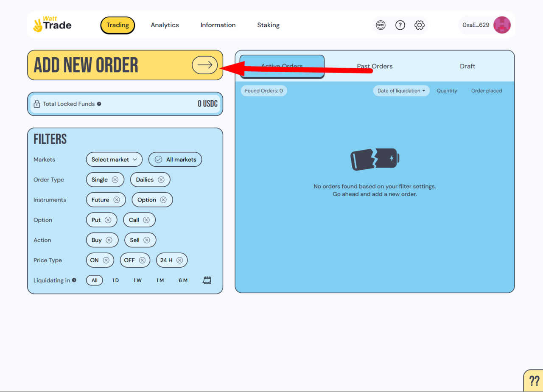Select 6 M liquidation period
Screen dimensions: 543x392
click(x=183, y=280)
